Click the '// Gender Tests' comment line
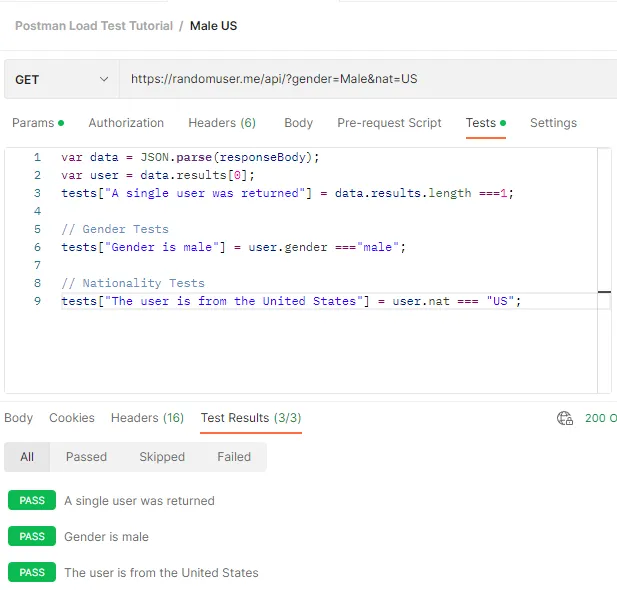 point(115,229)
